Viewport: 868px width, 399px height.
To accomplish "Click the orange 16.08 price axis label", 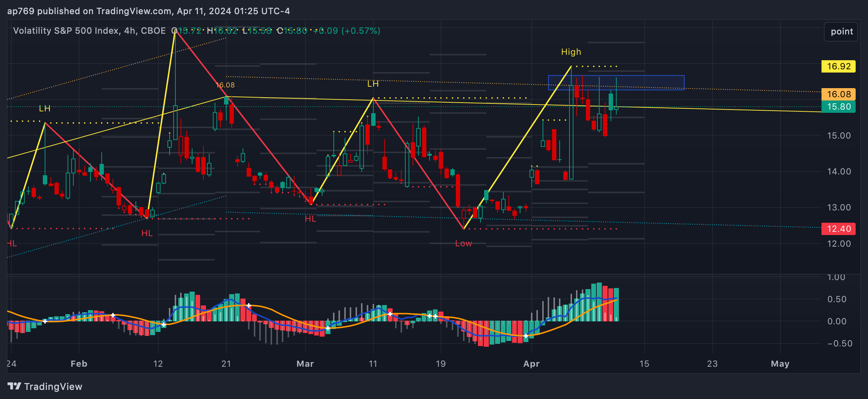I will click(839, 94).
